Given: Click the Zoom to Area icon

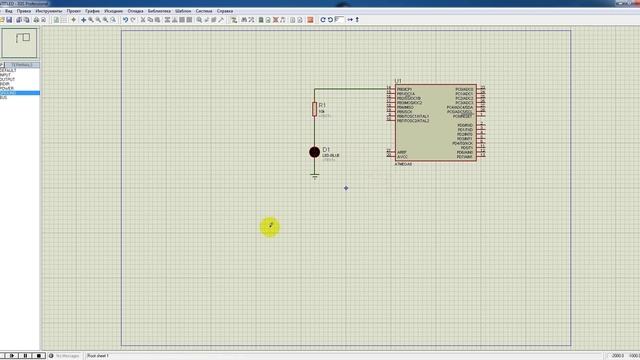Looking at the screenshot, I should click(113, 20).
